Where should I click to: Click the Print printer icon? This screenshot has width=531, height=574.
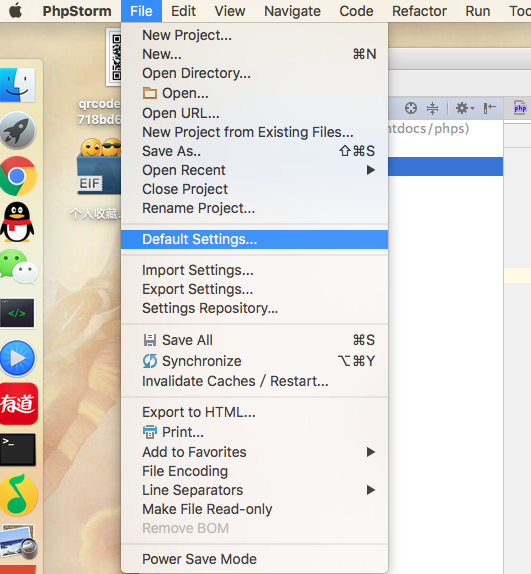[x=150, y=432]
